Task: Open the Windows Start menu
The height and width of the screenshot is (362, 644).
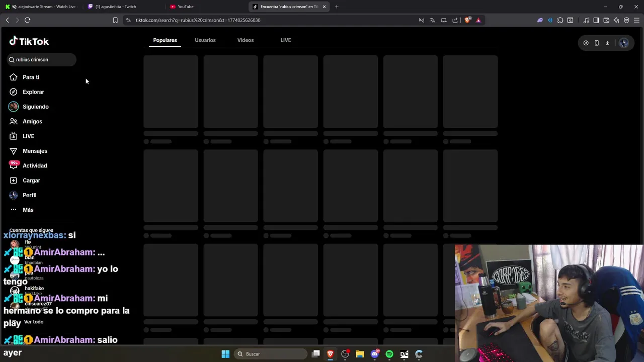Action: (225, 354)
